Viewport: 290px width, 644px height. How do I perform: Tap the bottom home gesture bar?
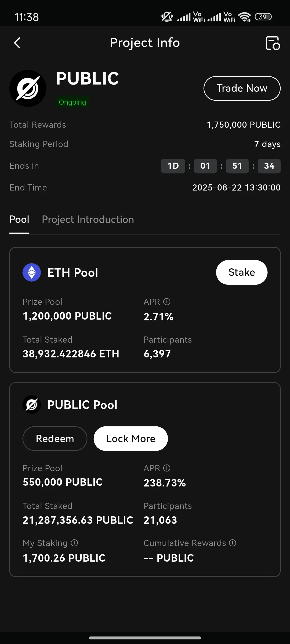145,638
